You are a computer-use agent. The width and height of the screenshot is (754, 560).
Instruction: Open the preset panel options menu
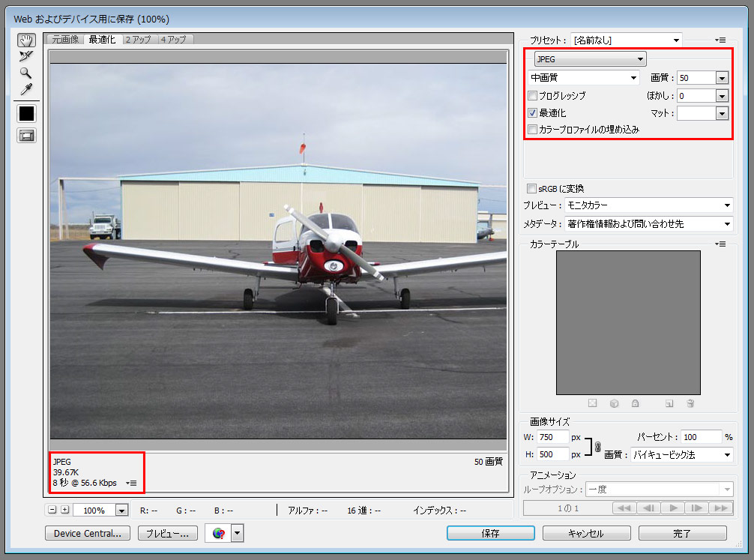click(x=721, y=40)
